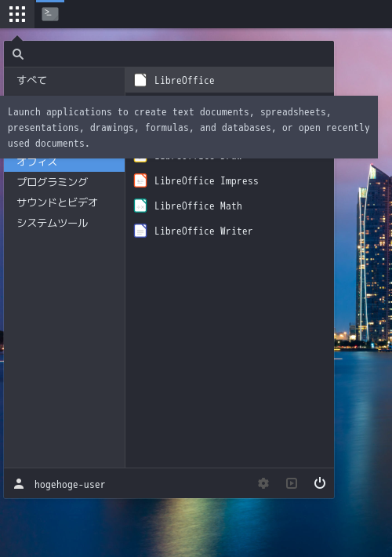Launch the LibreOffice start center entry
This screenshot has width=392, height=557.
[230, 80]
